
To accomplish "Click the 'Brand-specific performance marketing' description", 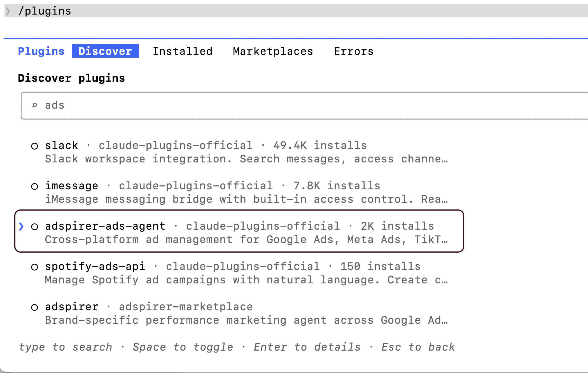I will point(246,320).
